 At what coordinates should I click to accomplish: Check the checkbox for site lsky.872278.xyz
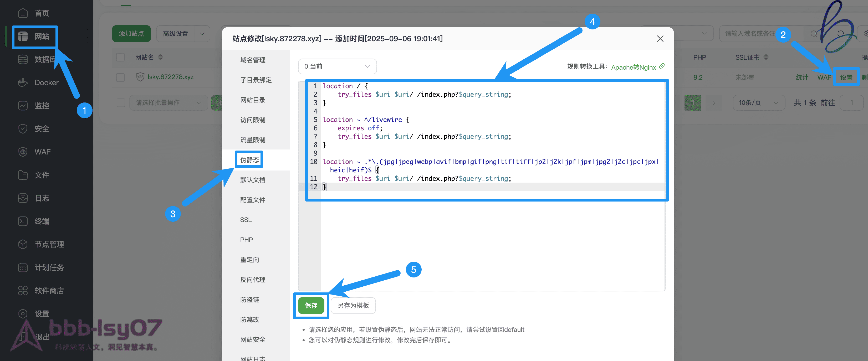pyautogui.click(x=120, y=77)
